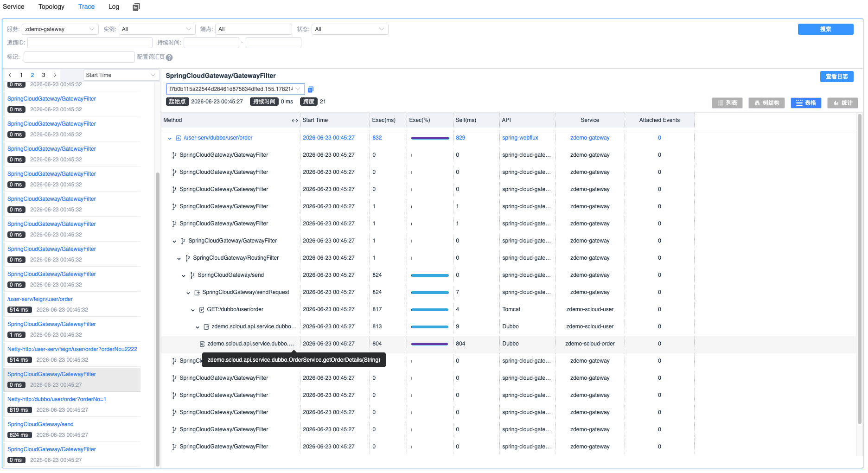Go to previous page with left arrow
Viewport: 868px width, 473px height.
(x=10, y=75)
